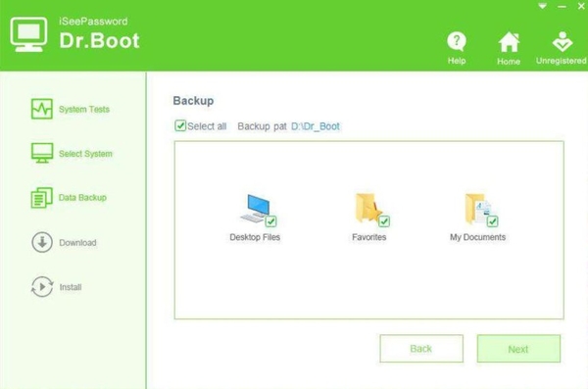The width and height of the screenshot is (588, 389).
Task: Click the Dr.Boot monitor logo
Action: click(28, 34)
